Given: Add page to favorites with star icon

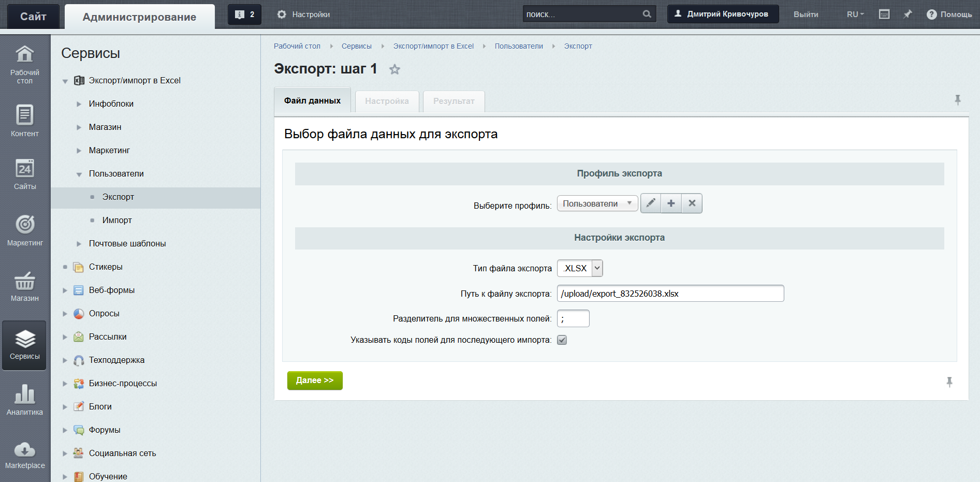Looking at the screenshot, I should tap(394, 69).
